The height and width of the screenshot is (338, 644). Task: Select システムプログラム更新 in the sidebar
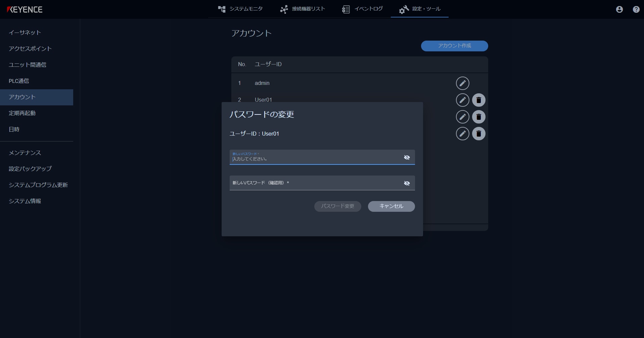click(x=38, y=185)
